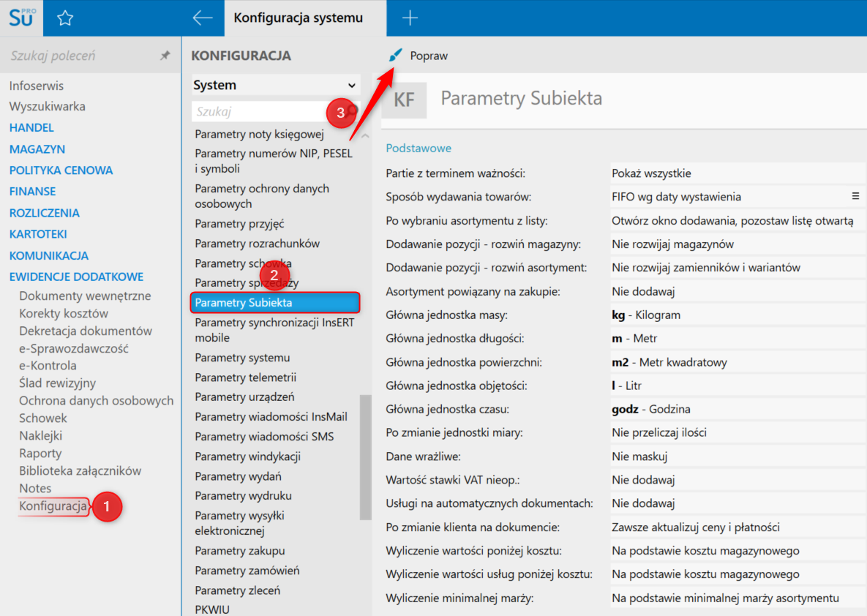The width and height of the screenshot is (867, 616).
Task: Select Parametry wysyłki elektronicznej
Action: [239, 523]
